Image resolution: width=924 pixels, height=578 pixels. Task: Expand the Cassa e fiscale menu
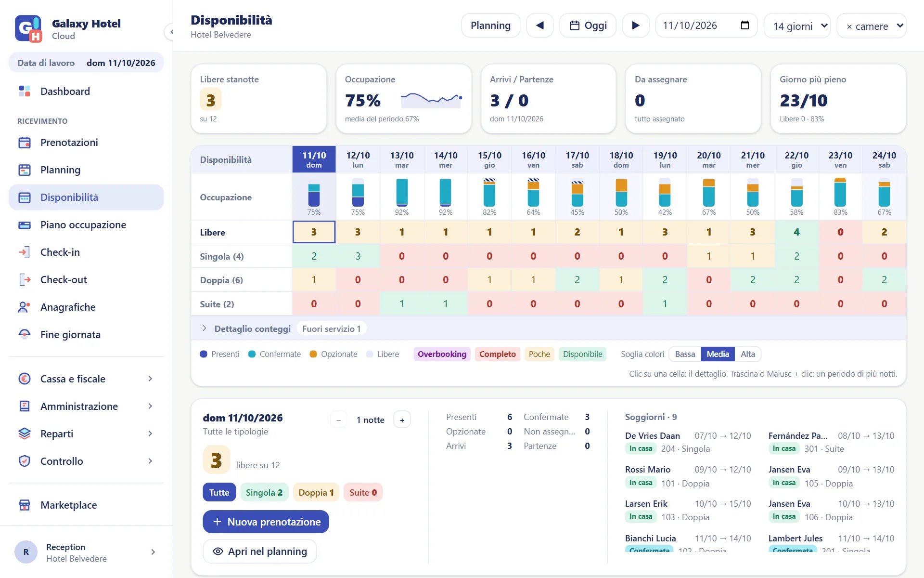[x=86, y=379]
